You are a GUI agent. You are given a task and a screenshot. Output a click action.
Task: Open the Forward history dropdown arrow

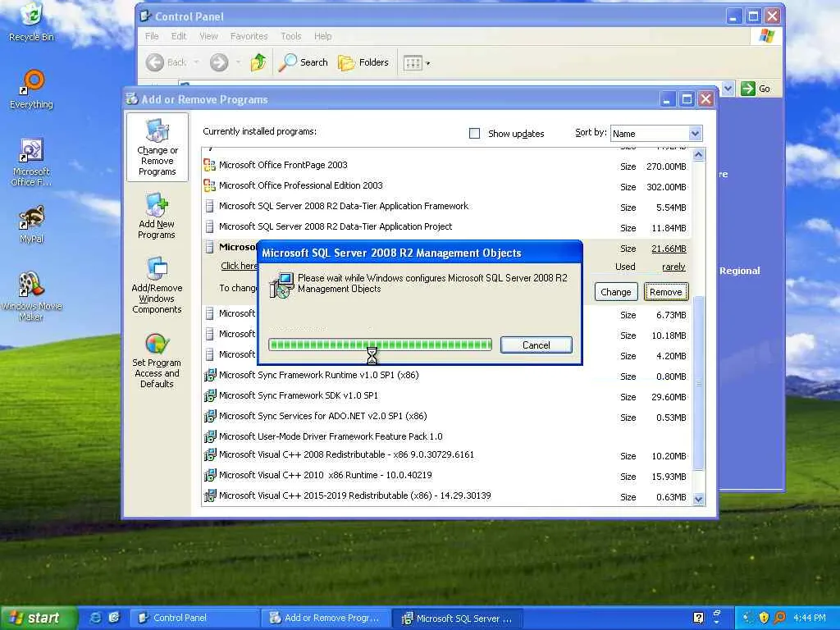pos(238,62)
